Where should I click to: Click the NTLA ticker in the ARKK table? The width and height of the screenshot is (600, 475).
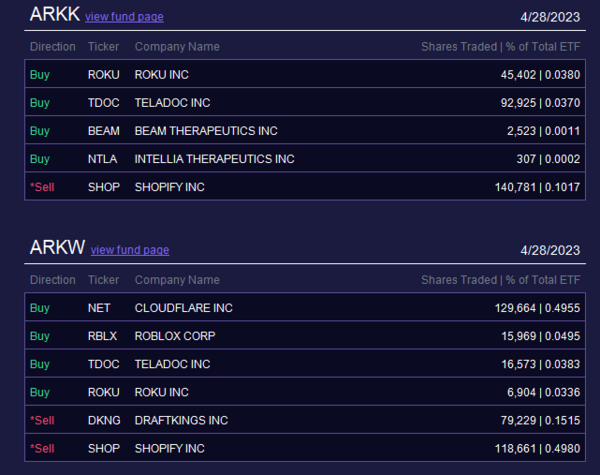102,159
